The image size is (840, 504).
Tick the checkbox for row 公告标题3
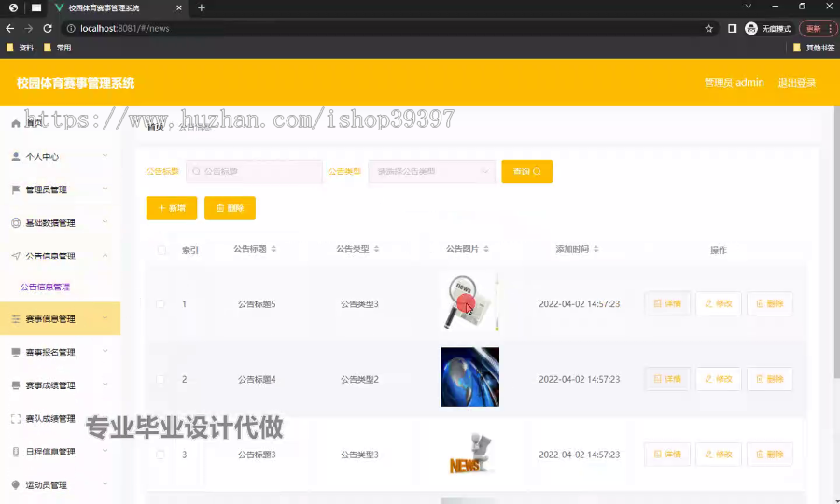pyautogui.click(x=161, y=455)
